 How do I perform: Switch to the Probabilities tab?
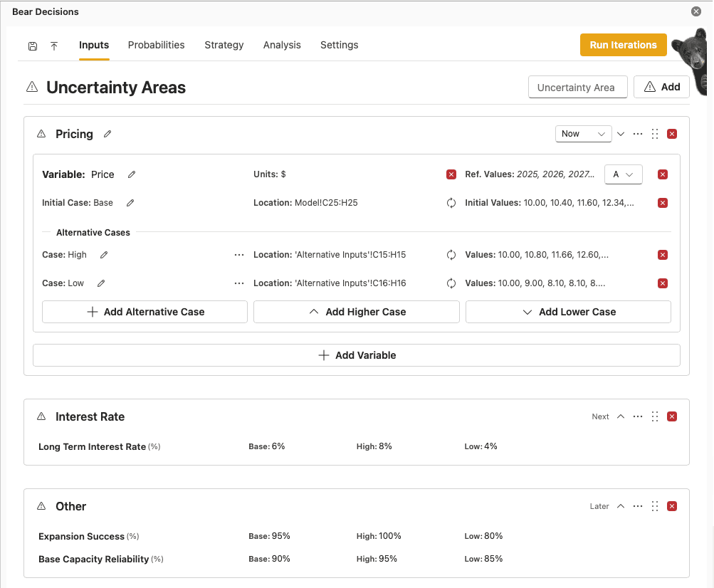[156, 45]
